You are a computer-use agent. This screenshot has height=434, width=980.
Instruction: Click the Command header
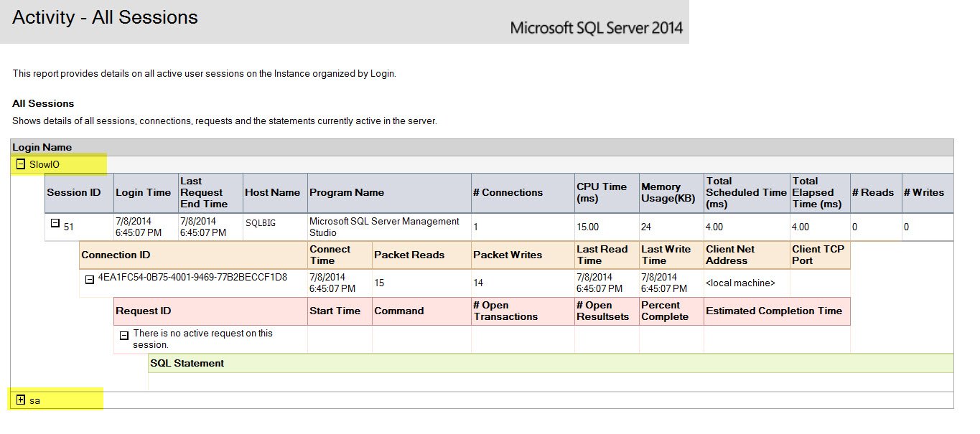click(422, 311)
